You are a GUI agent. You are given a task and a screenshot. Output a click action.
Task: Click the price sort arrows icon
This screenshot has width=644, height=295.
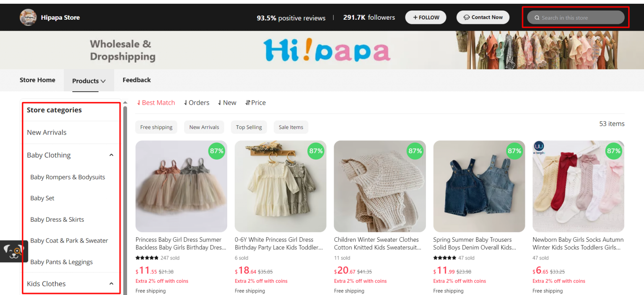(x=248, y=102)
